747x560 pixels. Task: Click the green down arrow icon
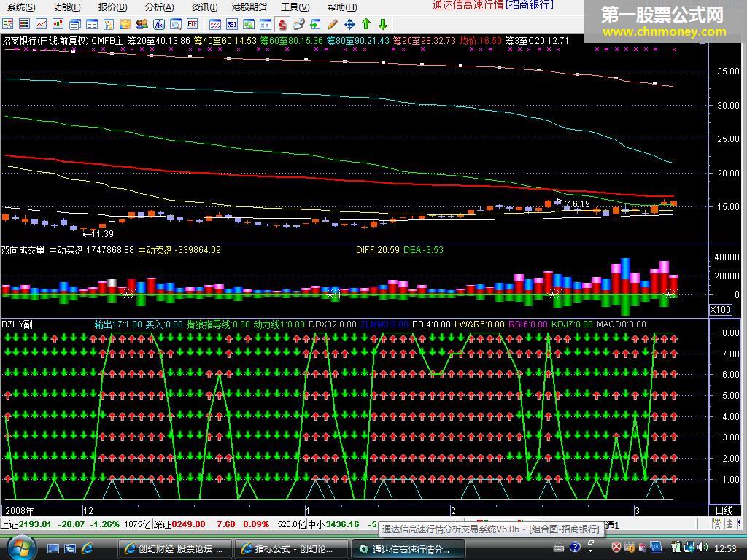(382, 24)
